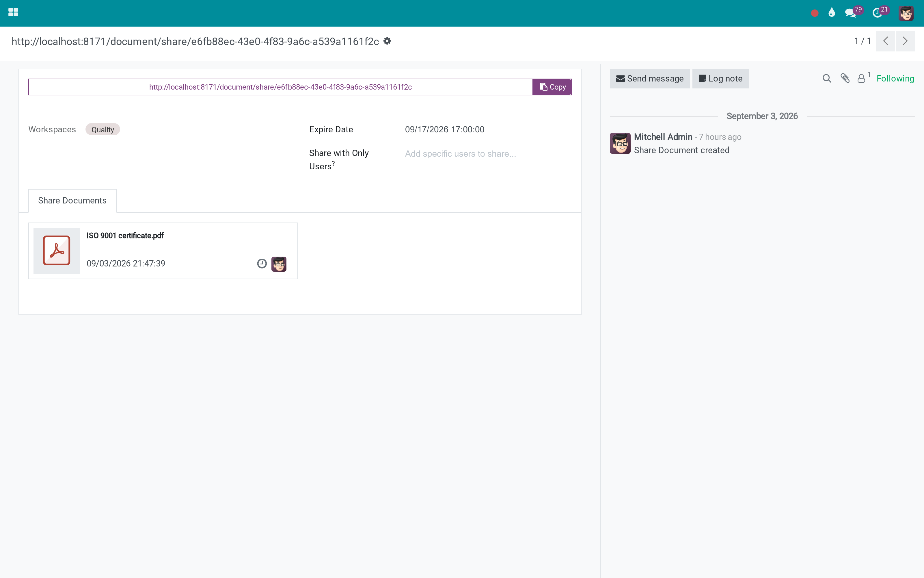Click the owner avatar on document card
Image resolution: width=924 pixels, height=578 pixels.
click(x=279, y=264)
